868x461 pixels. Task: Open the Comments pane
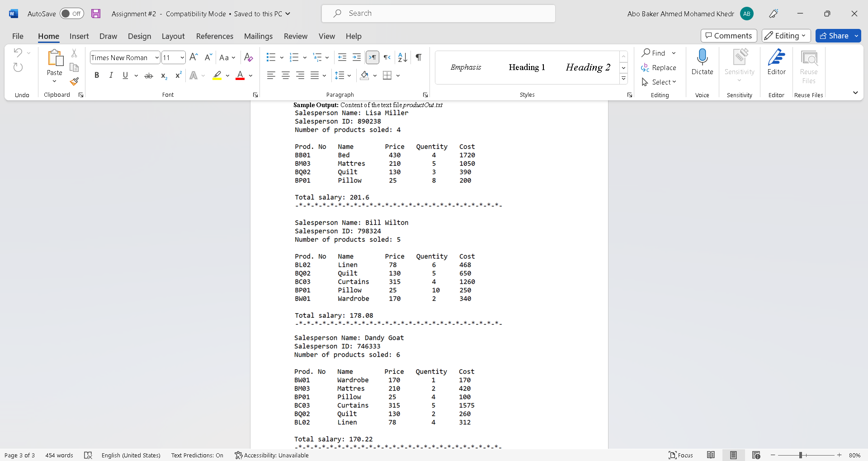point(729,36)
